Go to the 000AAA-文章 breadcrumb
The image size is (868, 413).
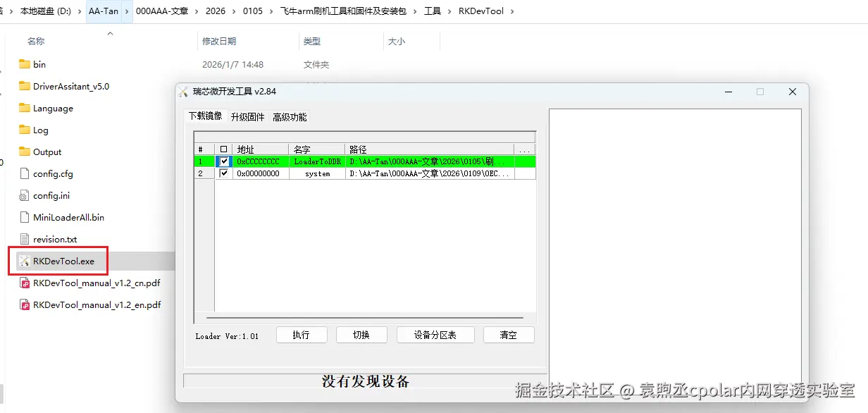click(x=161, y=11)
